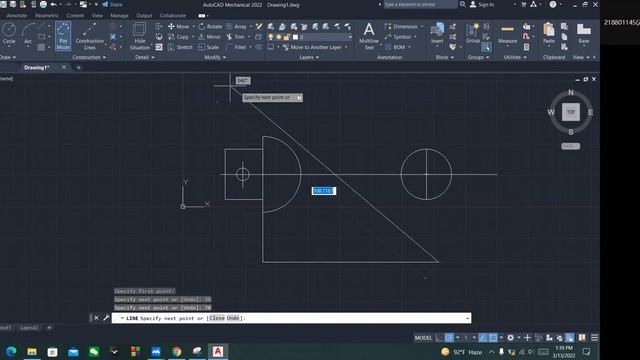Click the Sign In button
This screenshot has height=360, width=640.
click(x=482, y=4)
